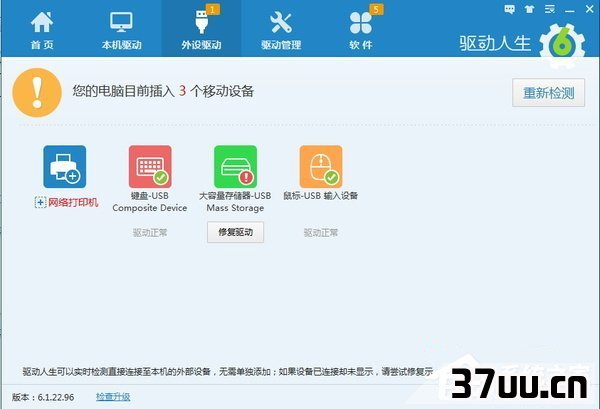This screenshot has height=409, width=600.
Task: Open the title bar menu icon
Action: click(550, 9)
